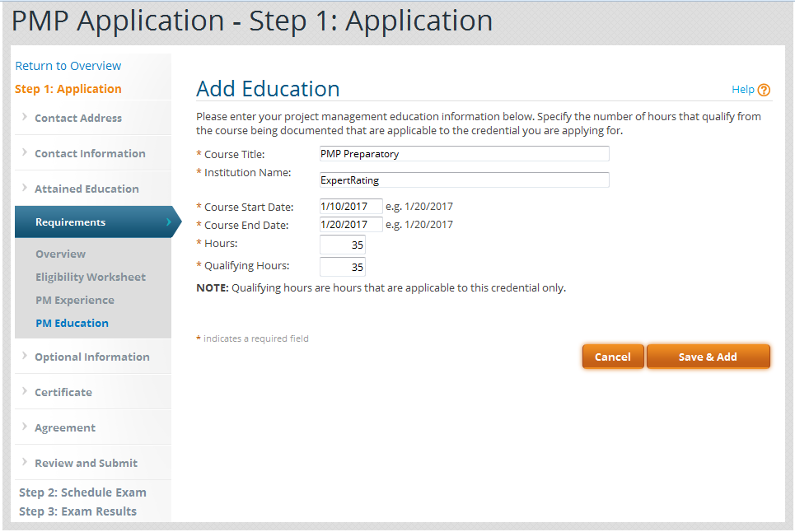
Task: Click Step 2: Schedule Exam
Action: click(x=82, y=492)
